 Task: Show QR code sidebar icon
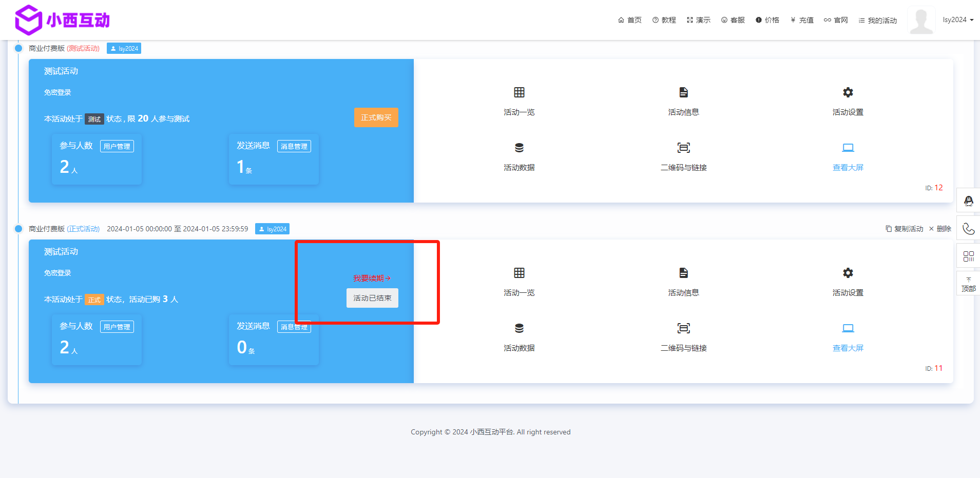click(968, 256)
